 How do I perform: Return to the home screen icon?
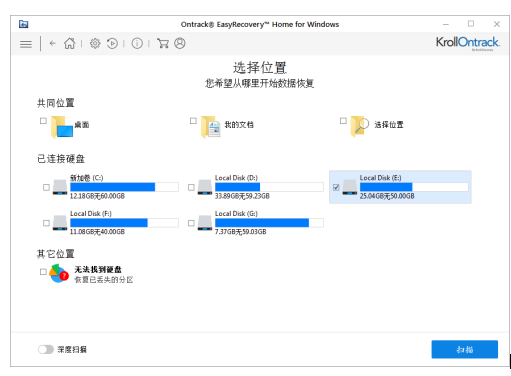(70, 43)
